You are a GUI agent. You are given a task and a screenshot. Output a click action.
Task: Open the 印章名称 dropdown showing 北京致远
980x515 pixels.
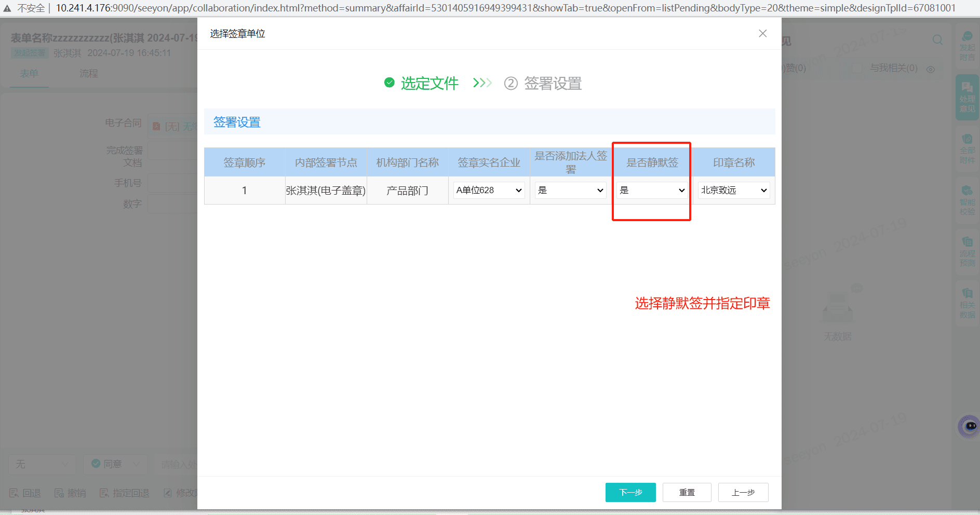click(x=733, y=191)
